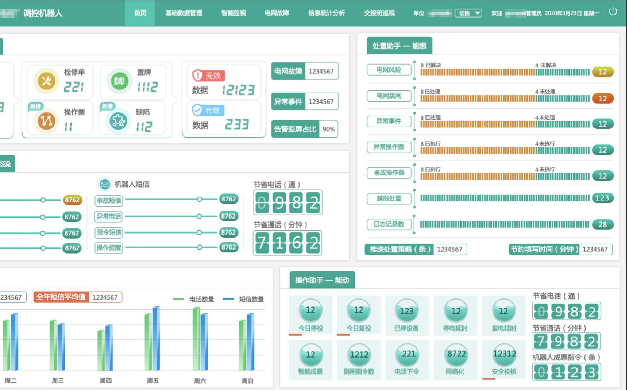The width and height of the screenshot is (627, 390).
Task: Click the 异常事件 button in 处置助手 panel
Action: tap(389, 121)
